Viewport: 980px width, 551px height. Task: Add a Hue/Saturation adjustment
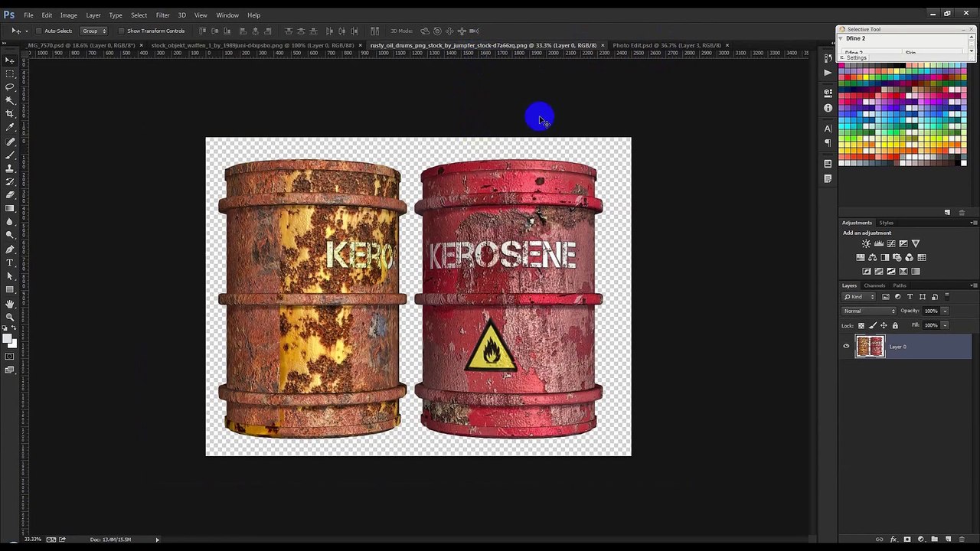point(861,258)
